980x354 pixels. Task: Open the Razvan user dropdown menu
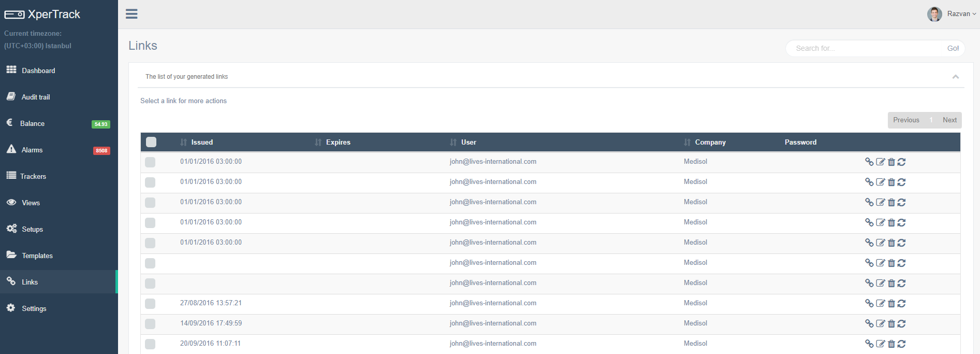pos(961,14)
